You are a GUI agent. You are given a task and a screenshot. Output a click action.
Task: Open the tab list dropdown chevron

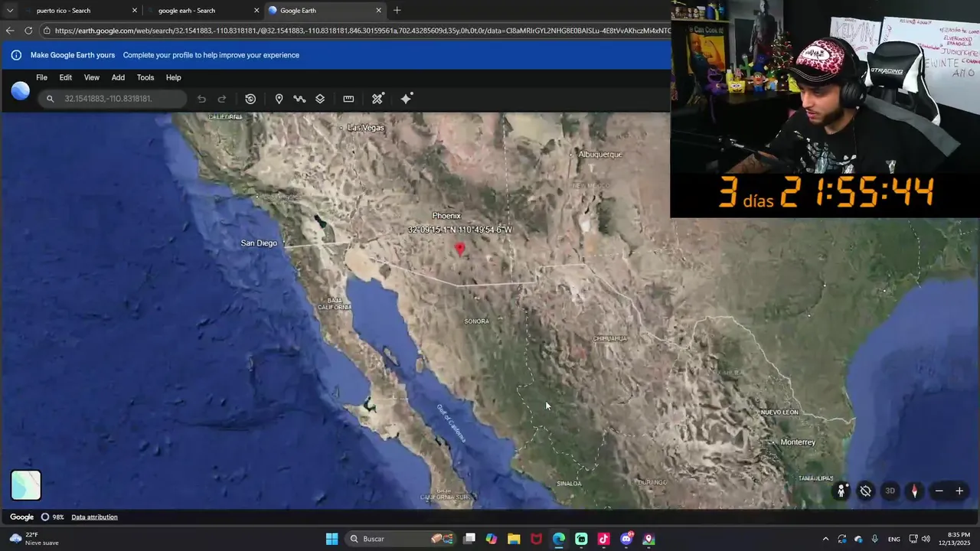pyautogui.click(x=9, y=11)
